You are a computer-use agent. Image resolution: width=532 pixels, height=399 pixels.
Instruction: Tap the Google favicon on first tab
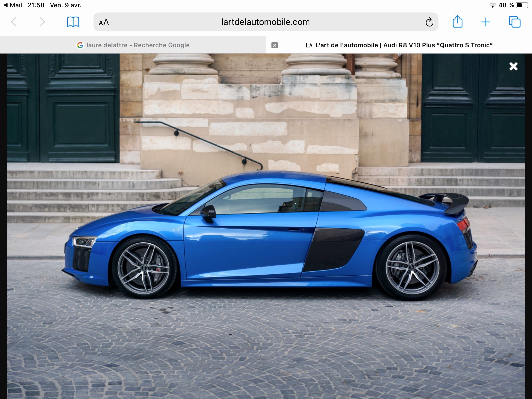tap(80, 45)
